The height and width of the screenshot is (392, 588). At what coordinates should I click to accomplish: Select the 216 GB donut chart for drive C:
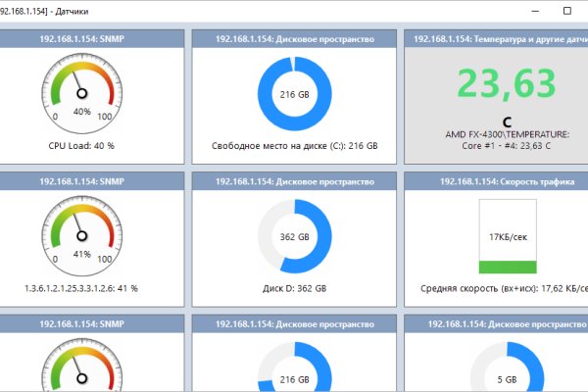coord(294,94)
